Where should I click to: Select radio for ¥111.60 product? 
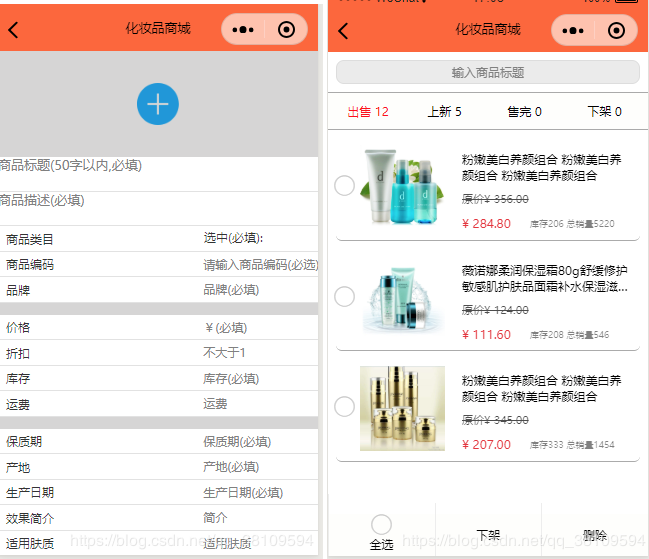[344, 296]
